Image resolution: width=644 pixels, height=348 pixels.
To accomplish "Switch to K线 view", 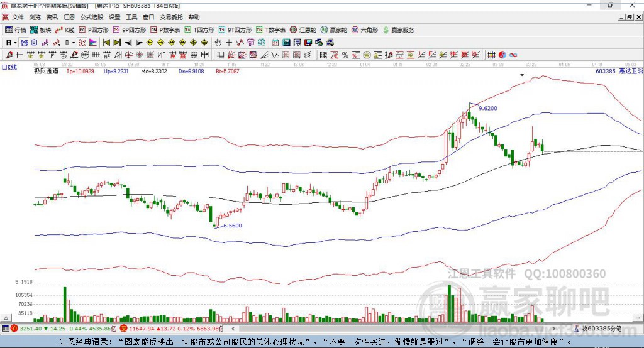I will point(65,30).
